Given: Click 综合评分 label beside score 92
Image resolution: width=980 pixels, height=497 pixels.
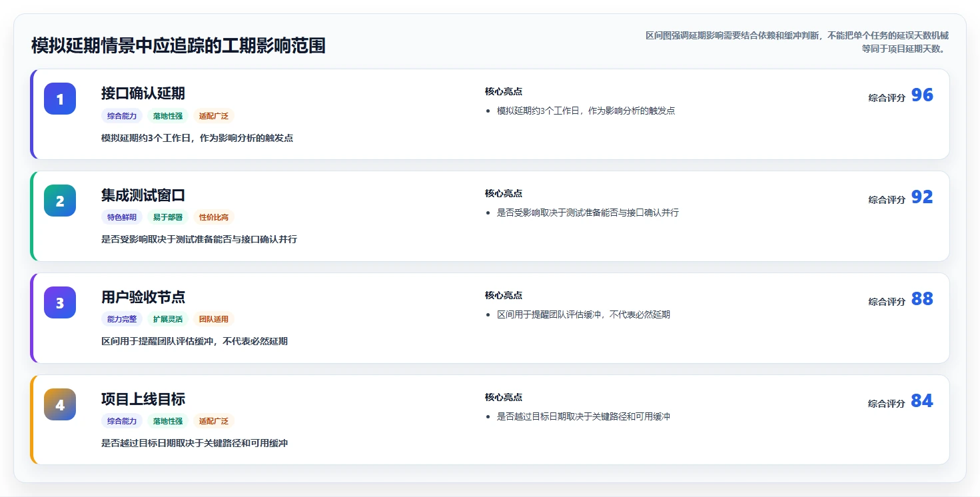Looking at the screenshot, I should pos(887,200).
